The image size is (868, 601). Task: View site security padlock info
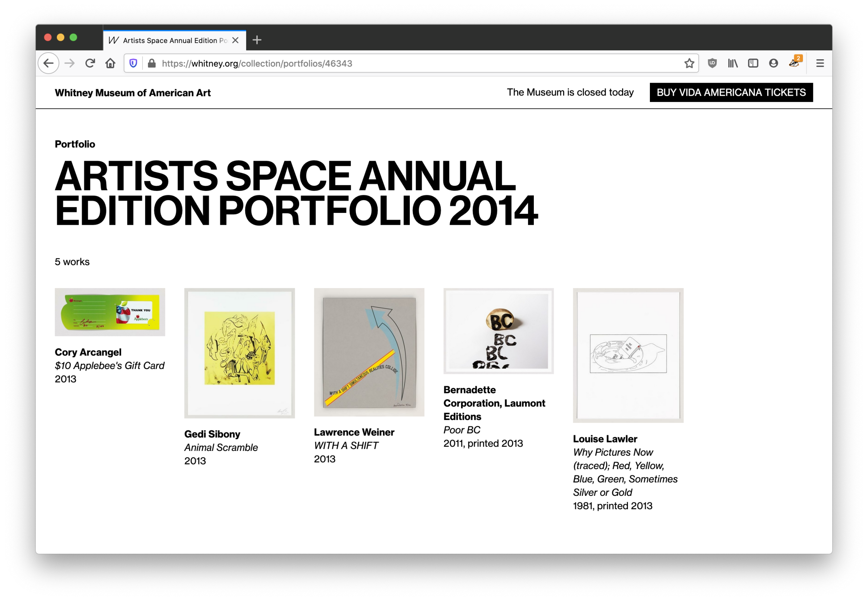click(152, 63)
